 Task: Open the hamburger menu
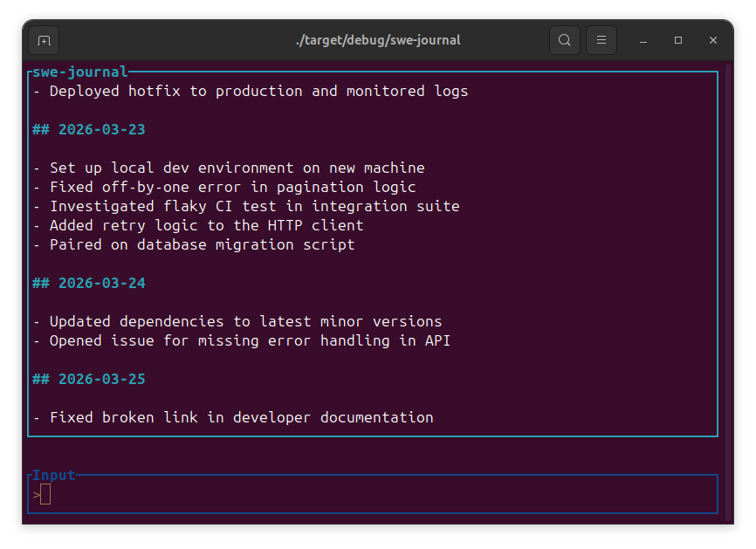tap(601, 40)
